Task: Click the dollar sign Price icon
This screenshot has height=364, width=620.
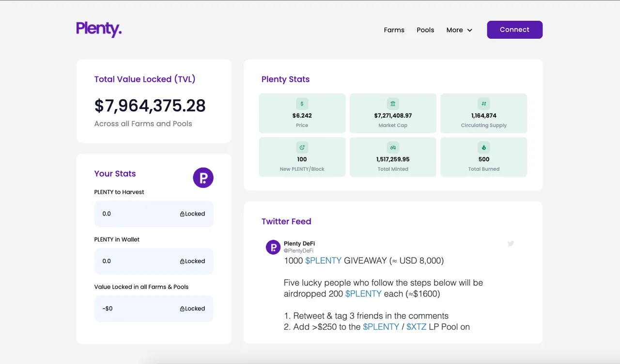Action: (x=302, y=104)
